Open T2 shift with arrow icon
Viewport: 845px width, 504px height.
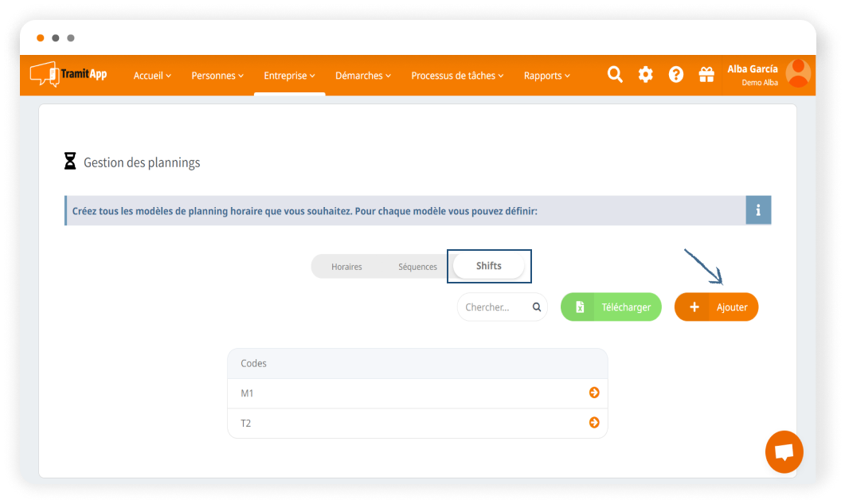tap(593, 423)
